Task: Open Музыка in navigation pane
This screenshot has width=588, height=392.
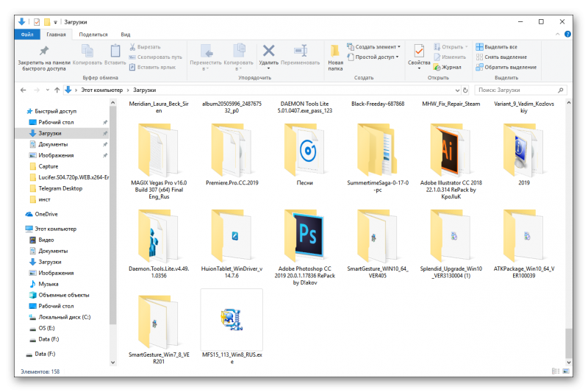Action: click(x=49, y=284)
